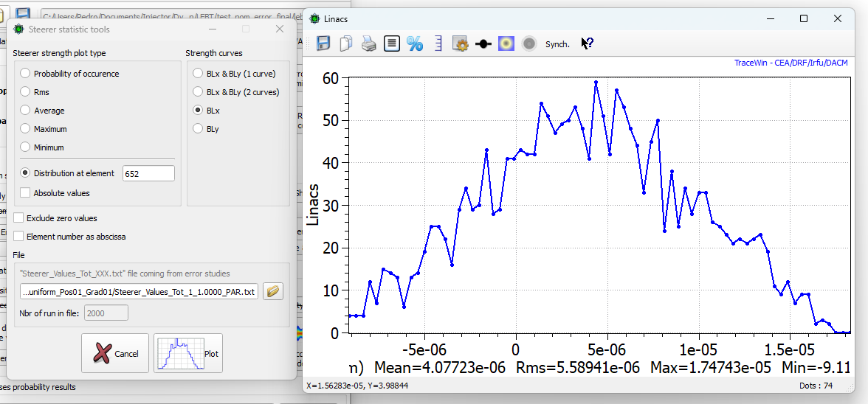This screenshot has width=868, height=404.
Task: Browse for file with the folder icon
Action: tap(273, 291)
